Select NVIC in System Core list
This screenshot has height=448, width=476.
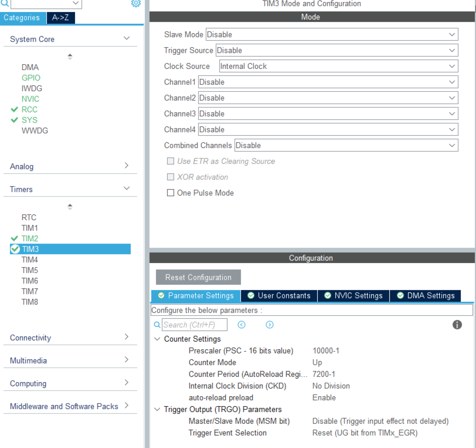(30, 99)
